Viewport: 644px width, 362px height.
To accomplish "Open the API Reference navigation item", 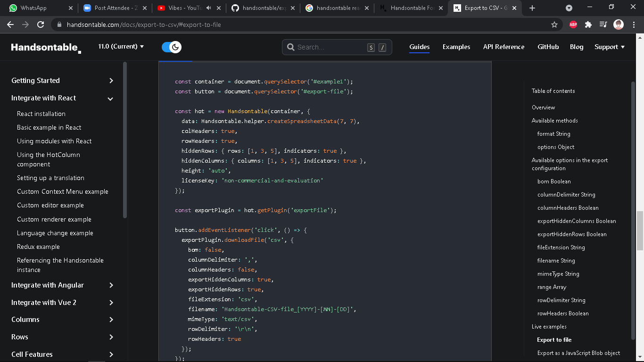I will point(504,47).
